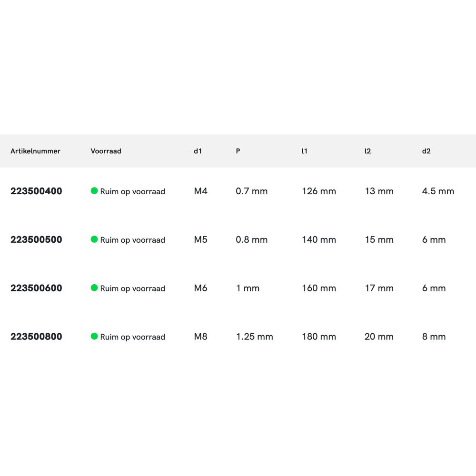This screenshot has width=476, height=476.
Task: Click the 15 mm l2 value
Action: click(379, 240)
